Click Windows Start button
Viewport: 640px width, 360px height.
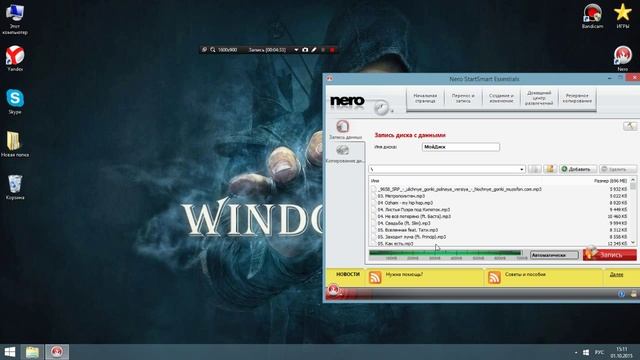10,352
